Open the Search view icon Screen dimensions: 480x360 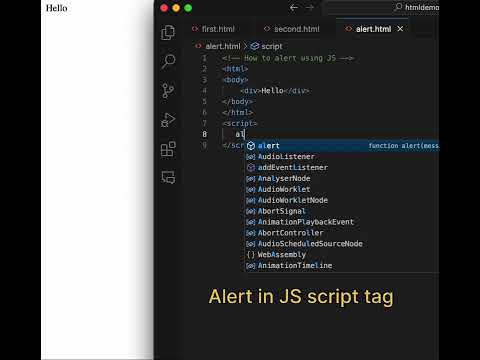tap(168, 61)
